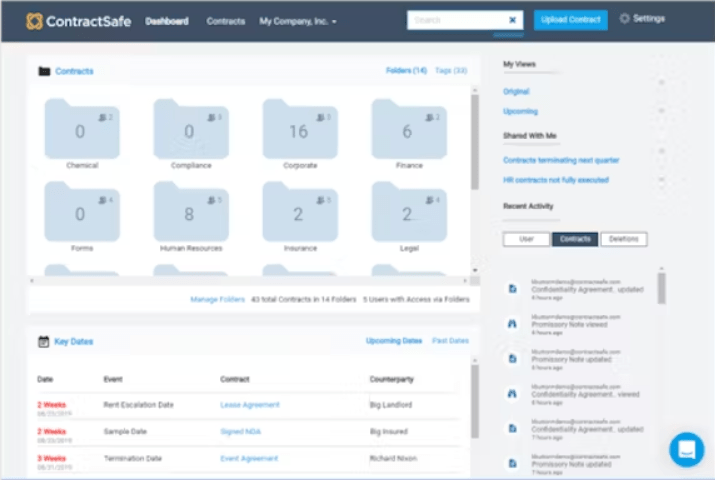Open the chat support bubble icon
715x480 pixels.
(687, 449)
